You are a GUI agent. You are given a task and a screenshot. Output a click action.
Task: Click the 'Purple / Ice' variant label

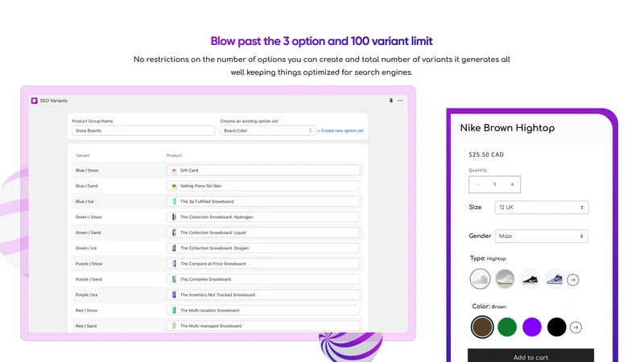[87, 295]
